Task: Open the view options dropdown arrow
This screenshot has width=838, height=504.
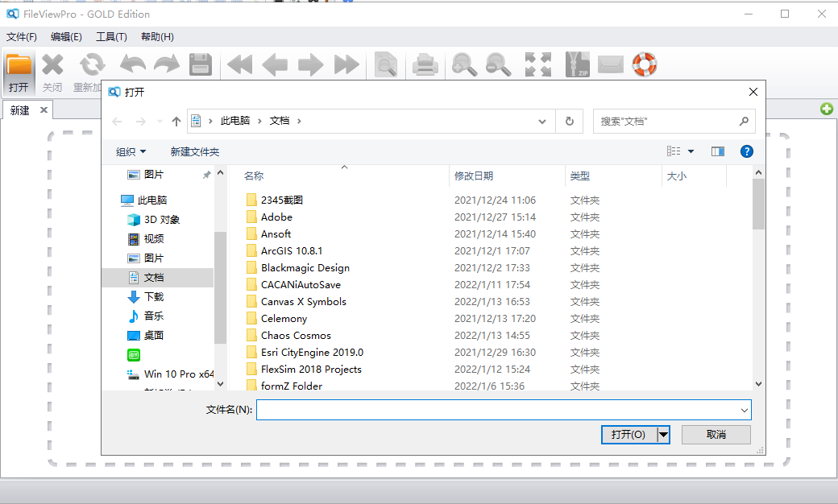Action: pos(691,151)
